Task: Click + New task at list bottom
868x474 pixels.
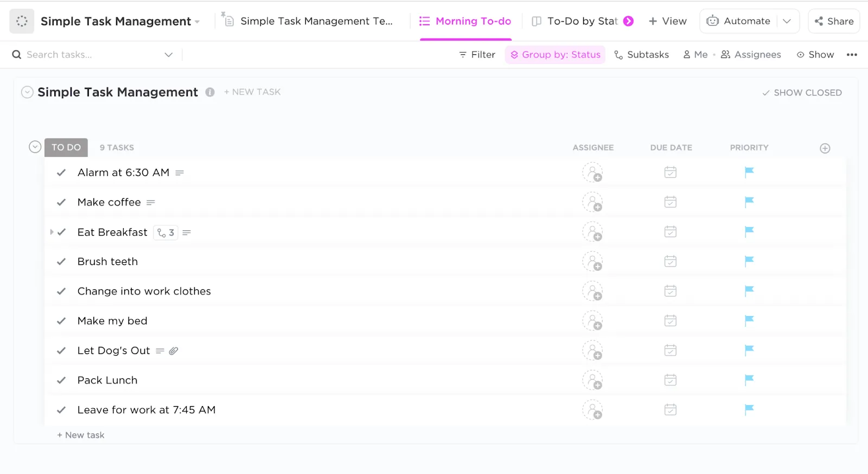Action: (81, 435)
